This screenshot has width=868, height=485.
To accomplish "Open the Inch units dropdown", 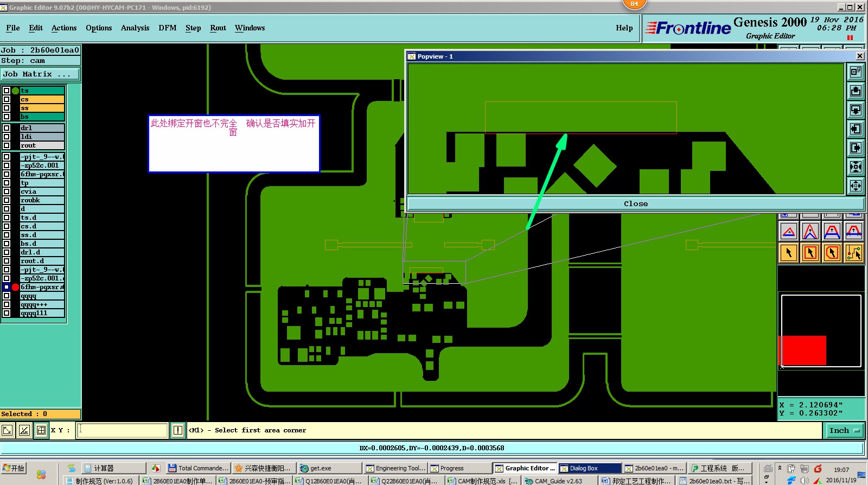I will 844,431.
